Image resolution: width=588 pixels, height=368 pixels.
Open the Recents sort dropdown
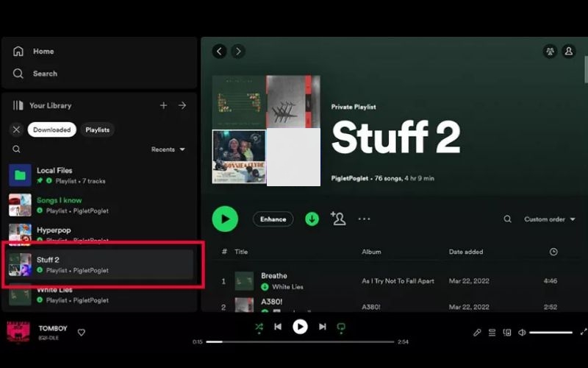pos(168,149)
